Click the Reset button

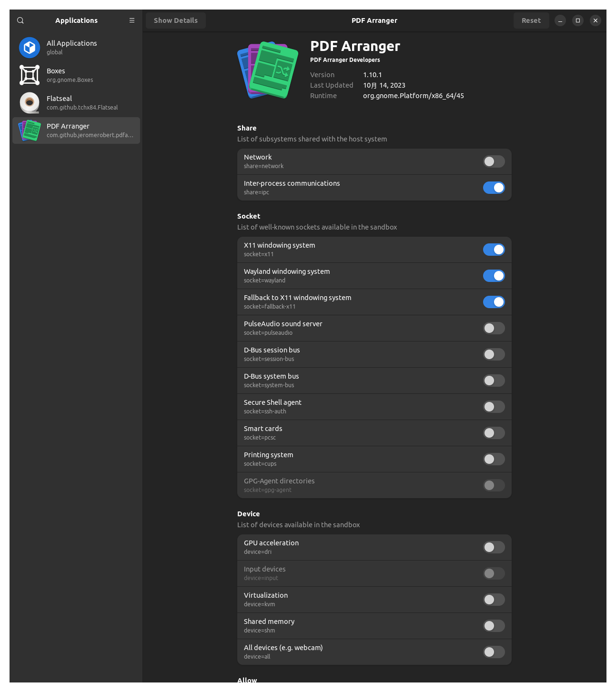(x=531, y=20)
